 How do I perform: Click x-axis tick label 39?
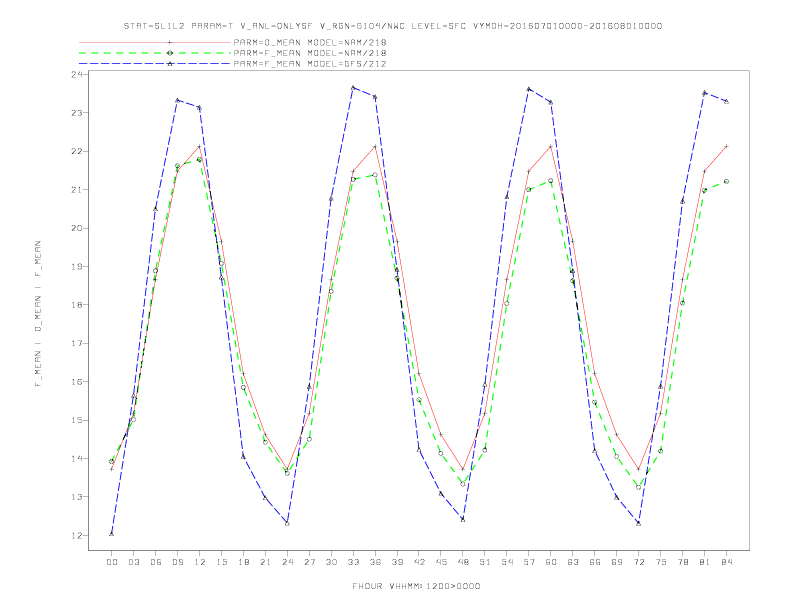click(x=397, y=562)
